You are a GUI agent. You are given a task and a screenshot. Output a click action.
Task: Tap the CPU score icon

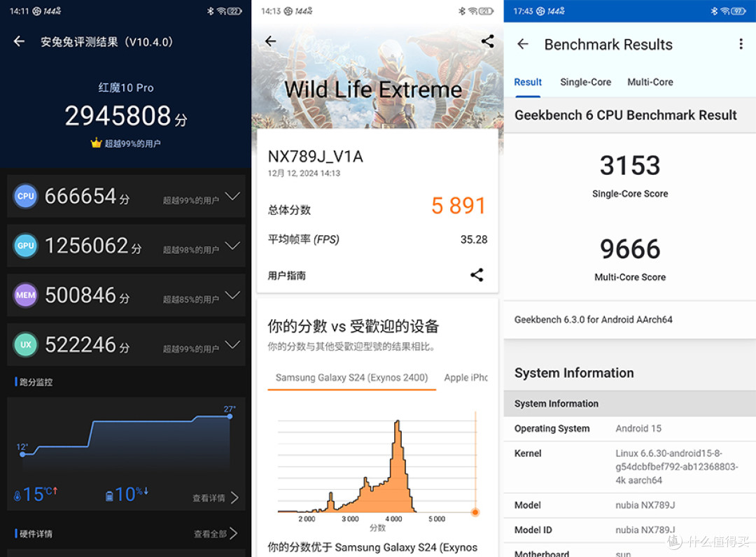coord(26,196)
